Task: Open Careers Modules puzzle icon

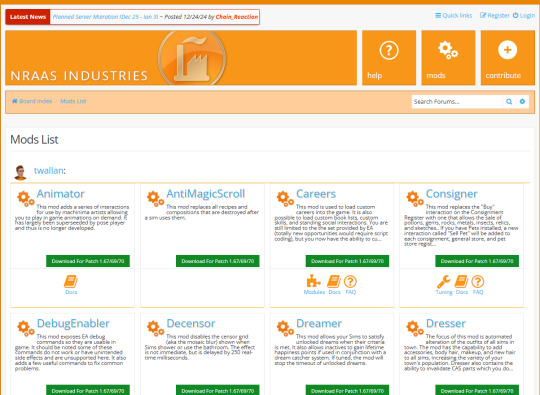Action: click(313, 281)
